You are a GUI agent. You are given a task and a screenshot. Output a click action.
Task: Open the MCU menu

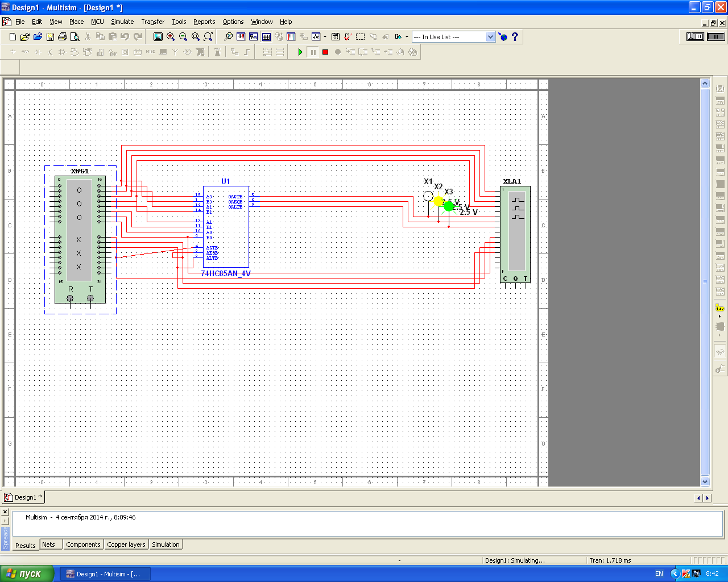tap(97, 22)
